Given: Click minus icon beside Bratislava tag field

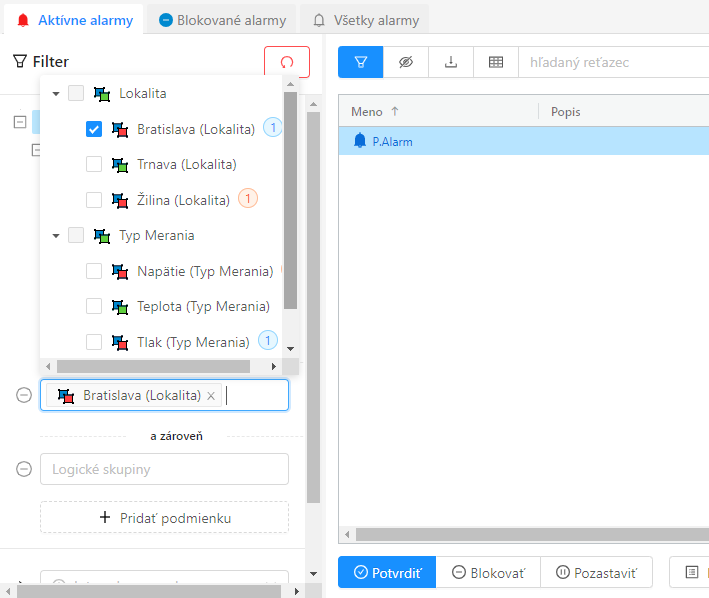Looking at the screenshot, I should pos(24,395).
